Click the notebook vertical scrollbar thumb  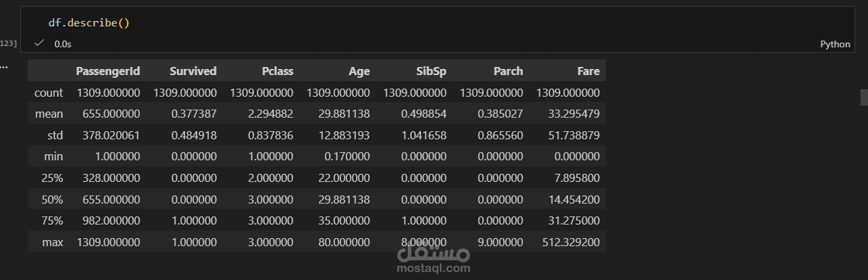pos(863,97)
